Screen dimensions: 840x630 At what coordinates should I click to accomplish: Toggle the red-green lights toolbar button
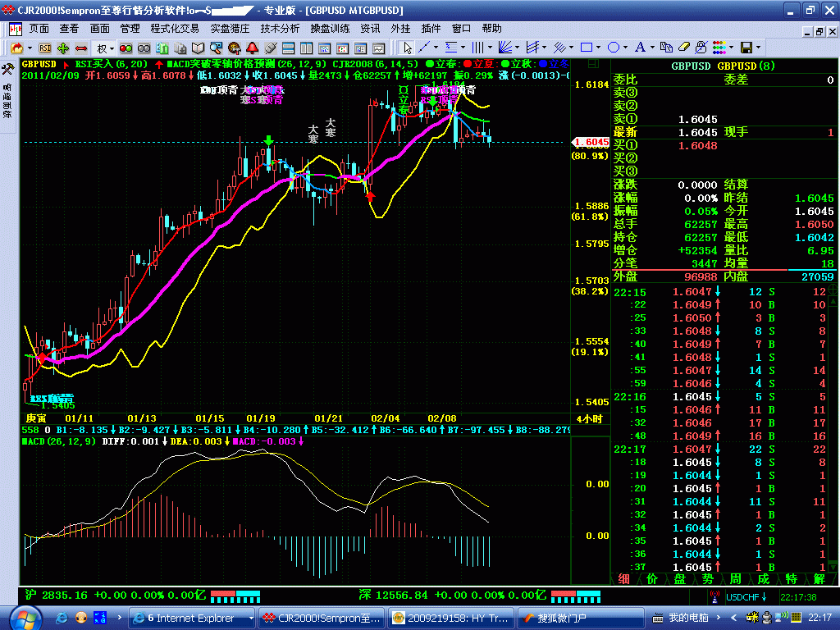[x=127, y=48]
